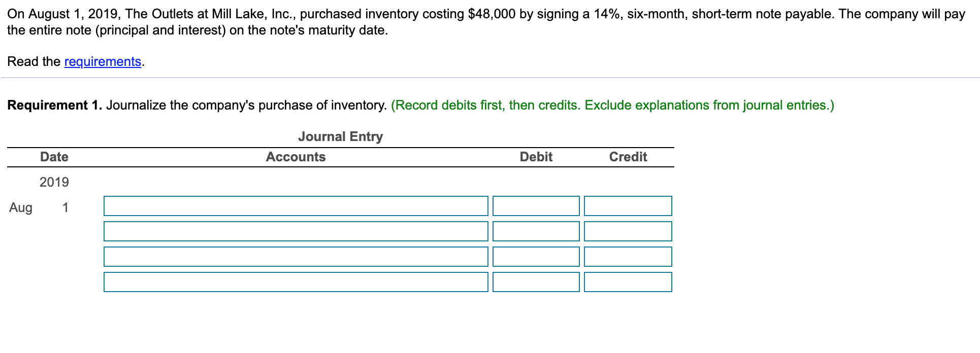The height and width of the screenshot is (353, 980).
Task: Click the Date column header
Action: (54, 157)
